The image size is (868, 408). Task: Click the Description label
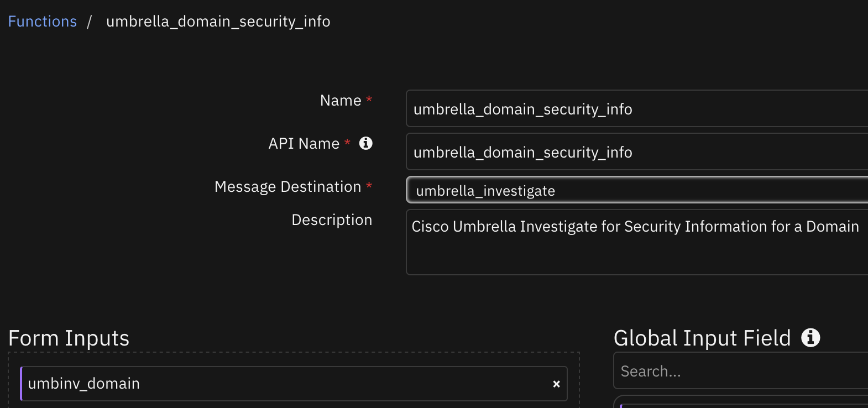[x=332, y=220]
